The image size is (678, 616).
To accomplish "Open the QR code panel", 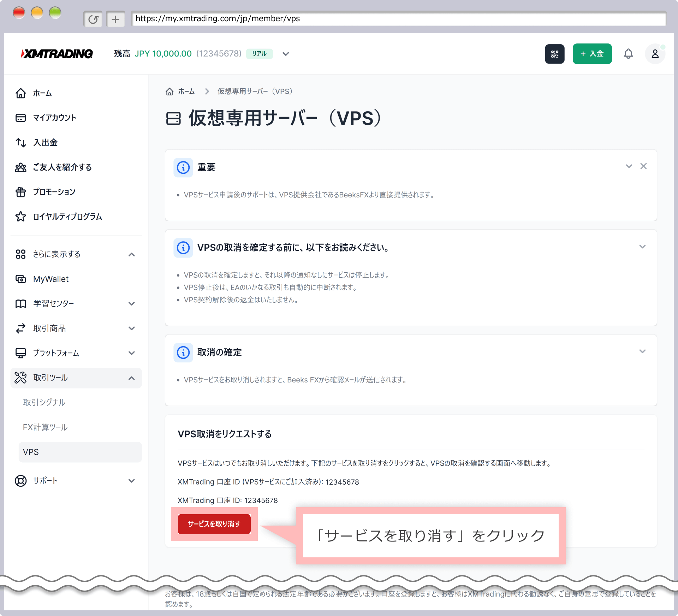I will point(555,54).
